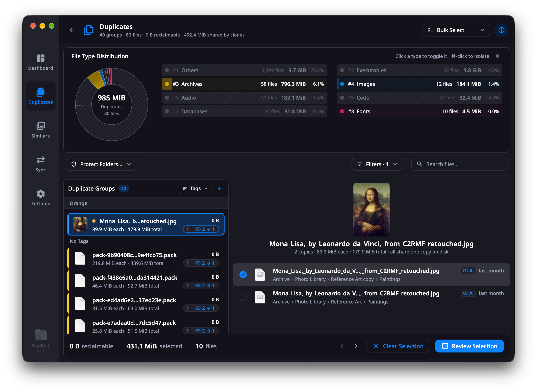Open the Filters dropdown
Image resolution: width=537 pixels, height=392 pixels.
tap(377, 164)
